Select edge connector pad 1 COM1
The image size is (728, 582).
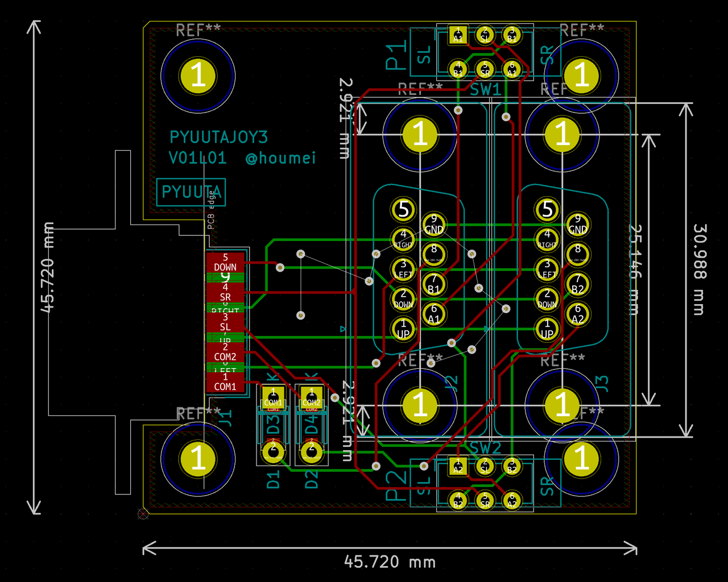coord(225,382)
